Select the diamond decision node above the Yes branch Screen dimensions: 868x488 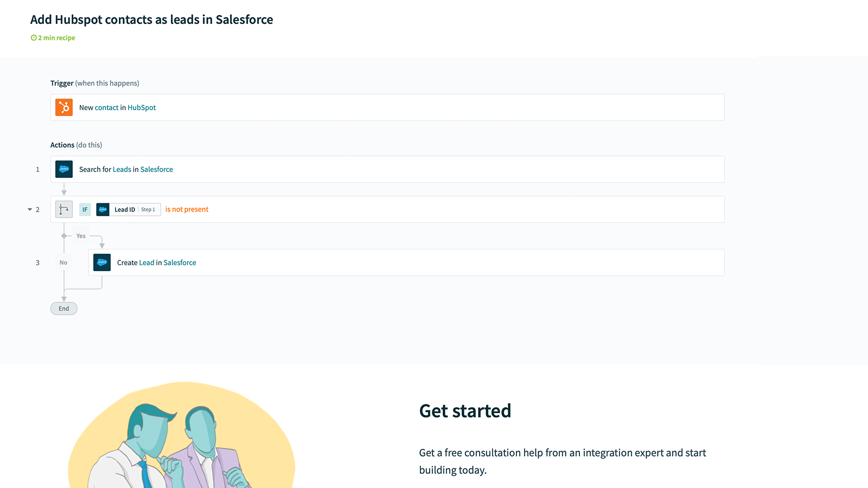63,236
